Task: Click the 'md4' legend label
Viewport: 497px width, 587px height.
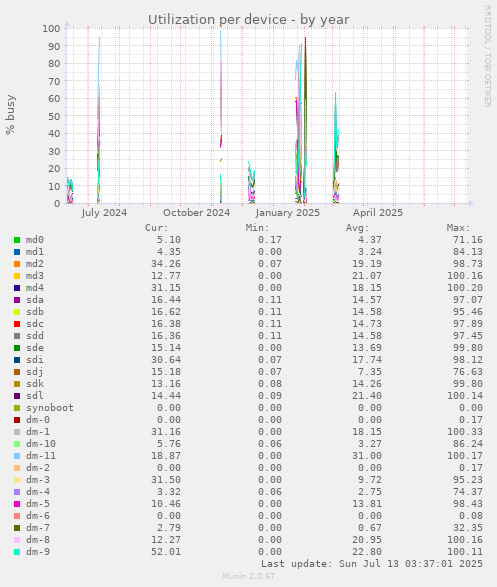Action: click(35, 288)
